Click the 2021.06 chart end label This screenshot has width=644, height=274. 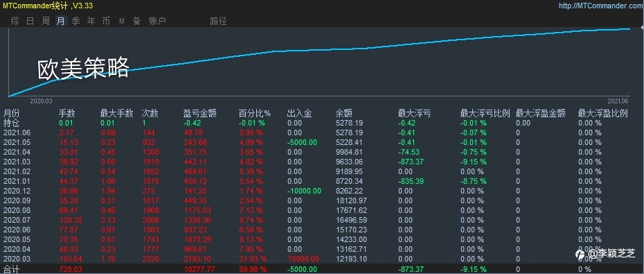point(618,101)
